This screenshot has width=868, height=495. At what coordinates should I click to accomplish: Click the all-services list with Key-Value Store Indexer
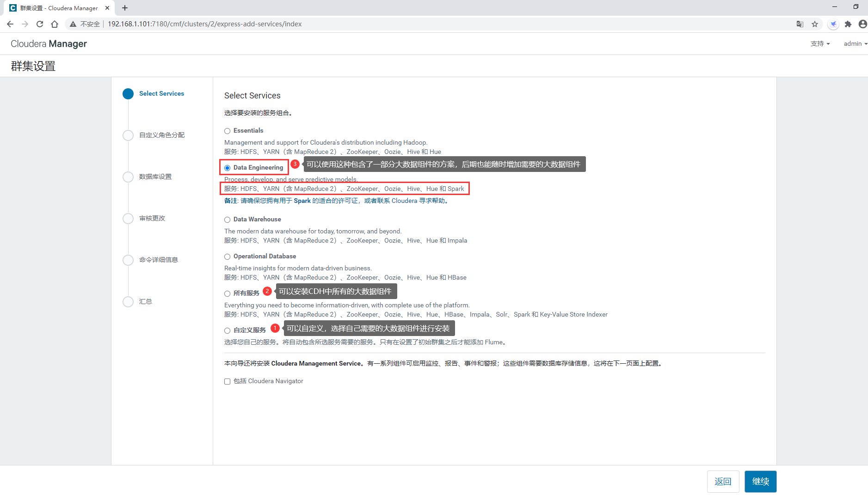coord(416,314)
